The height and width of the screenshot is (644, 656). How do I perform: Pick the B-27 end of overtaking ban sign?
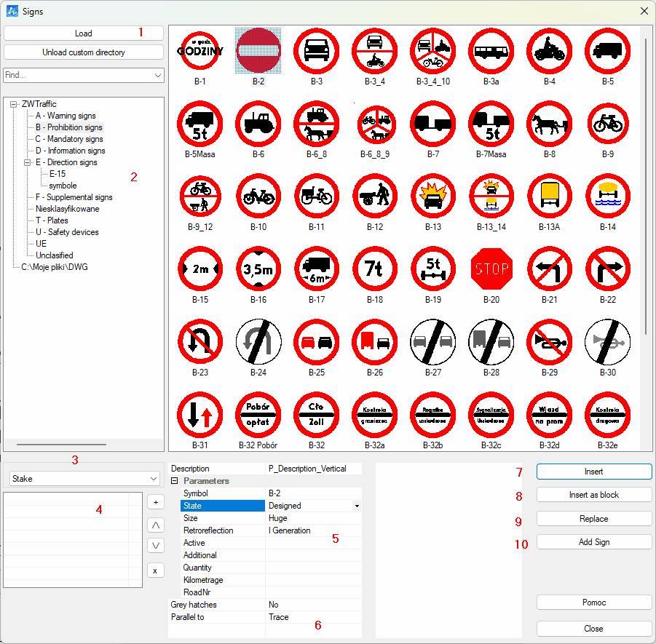(433, 342)
